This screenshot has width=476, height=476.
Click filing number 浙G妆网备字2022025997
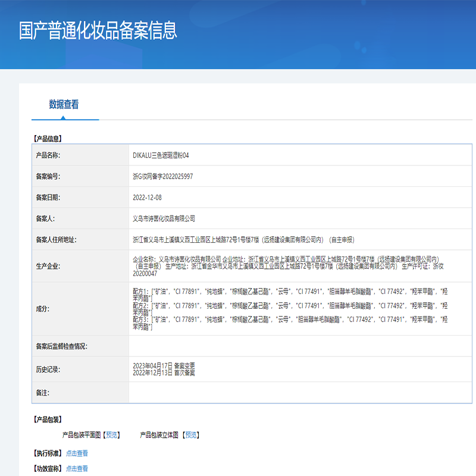tap(162, 177)
